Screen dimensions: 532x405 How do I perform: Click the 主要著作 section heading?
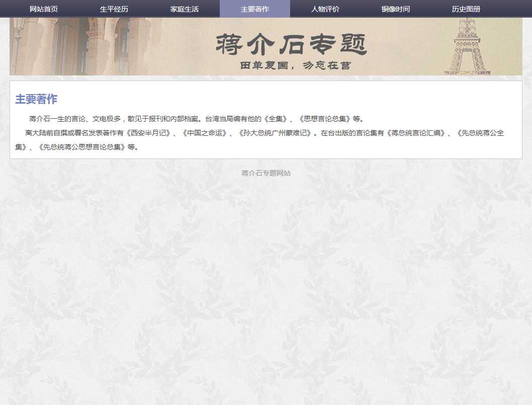36,99
